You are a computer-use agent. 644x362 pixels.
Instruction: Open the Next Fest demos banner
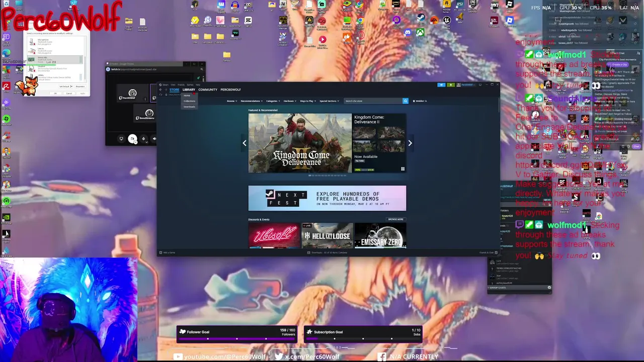(x=327, y=198)
